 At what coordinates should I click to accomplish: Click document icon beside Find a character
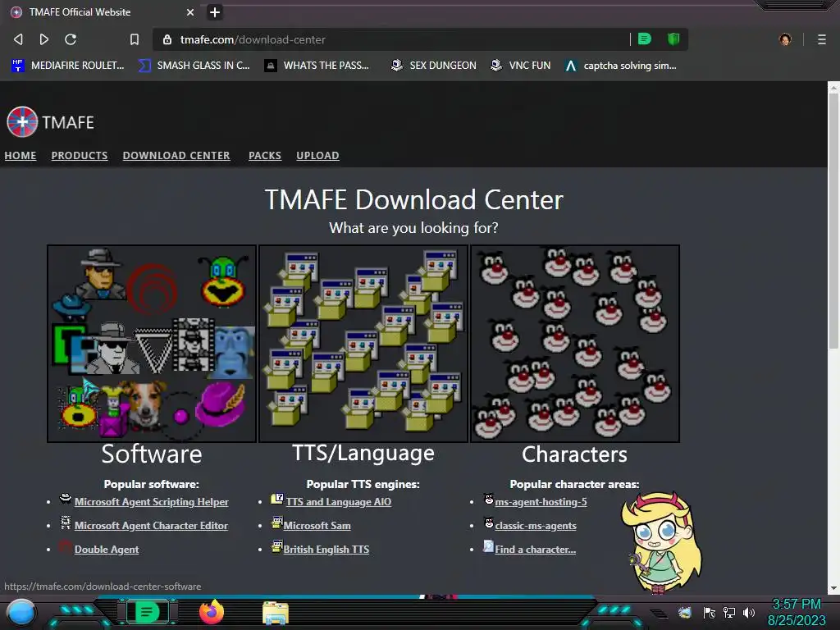pos(489,546)
